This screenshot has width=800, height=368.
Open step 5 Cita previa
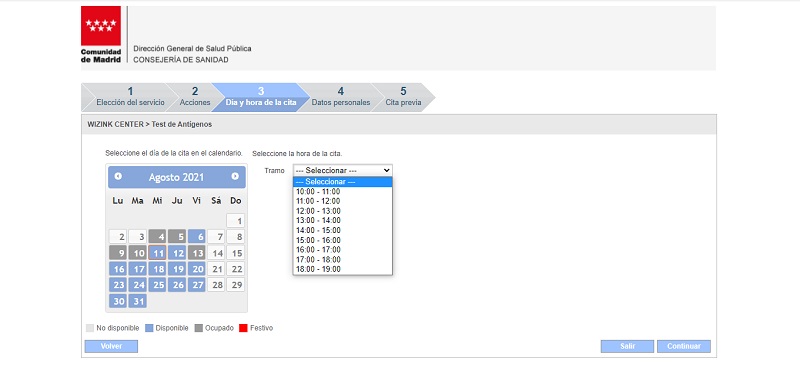[403, 97]
